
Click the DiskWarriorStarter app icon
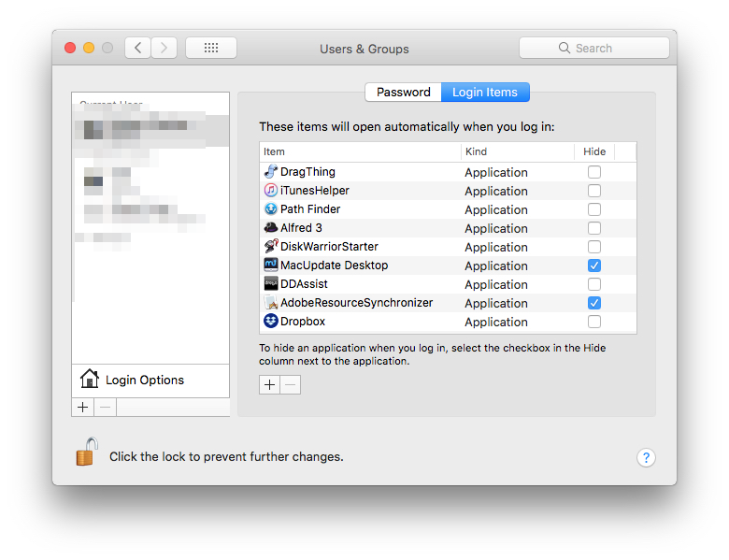tap(271, 246)
